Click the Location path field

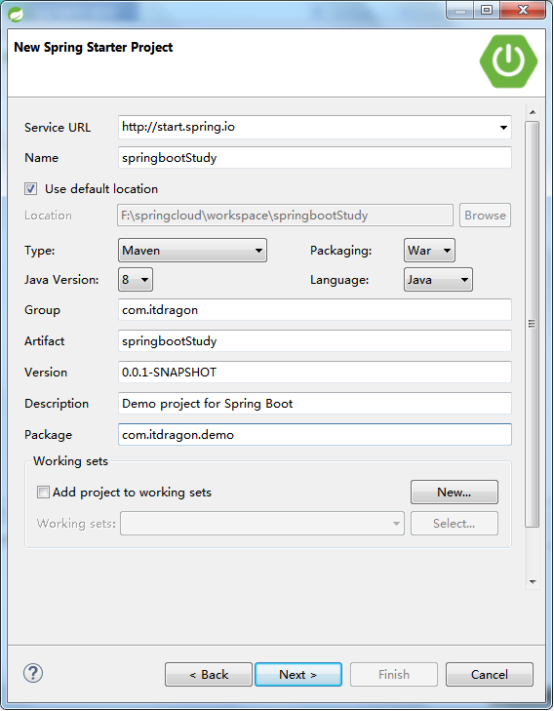tap(285, 215)
